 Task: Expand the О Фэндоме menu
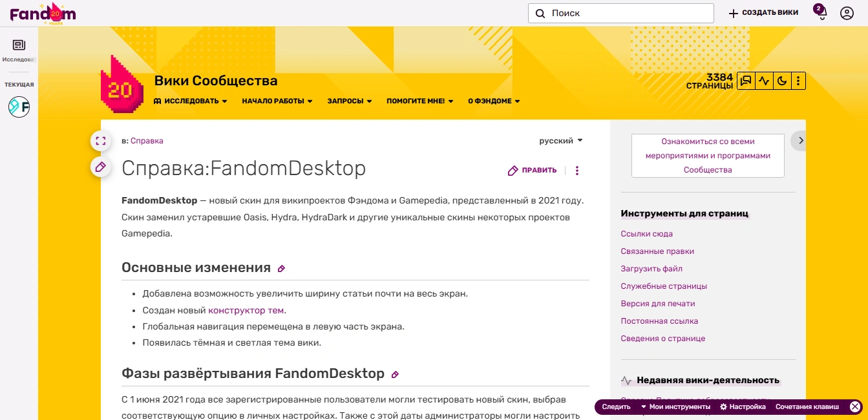pyautogui.click(x=494, y=101)
